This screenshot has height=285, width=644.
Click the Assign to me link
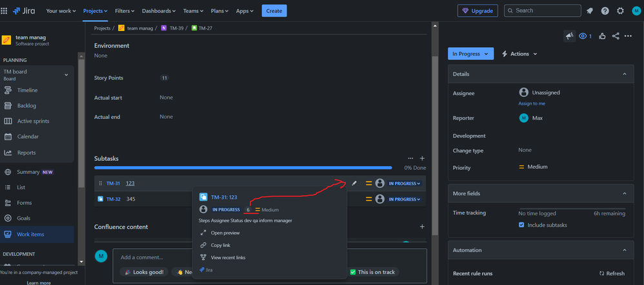532,103
